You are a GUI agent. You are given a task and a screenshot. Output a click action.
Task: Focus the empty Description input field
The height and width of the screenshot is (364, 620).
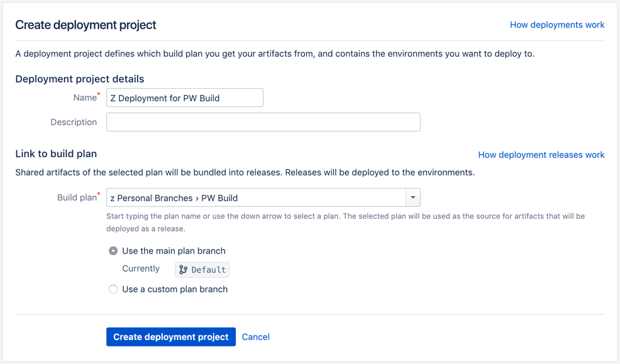point(263,122)
